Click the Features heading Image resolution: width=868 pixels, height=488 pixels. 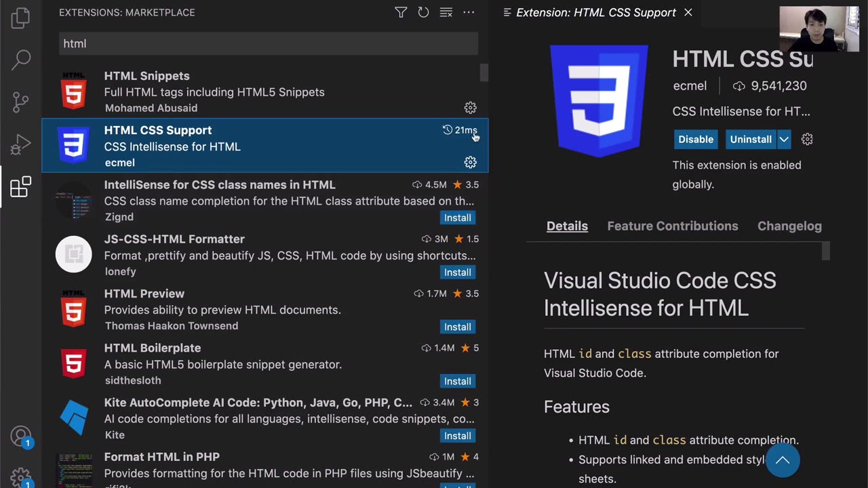point(576,407)
